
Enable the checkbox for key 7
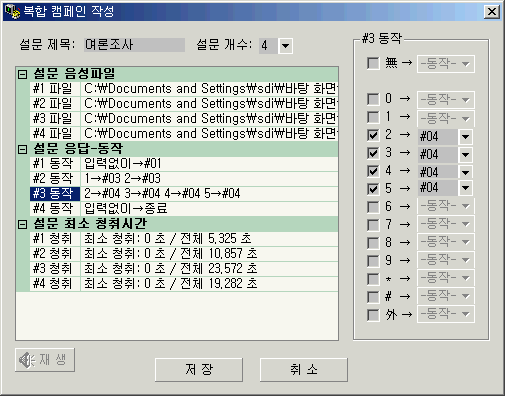pos(373,225)
